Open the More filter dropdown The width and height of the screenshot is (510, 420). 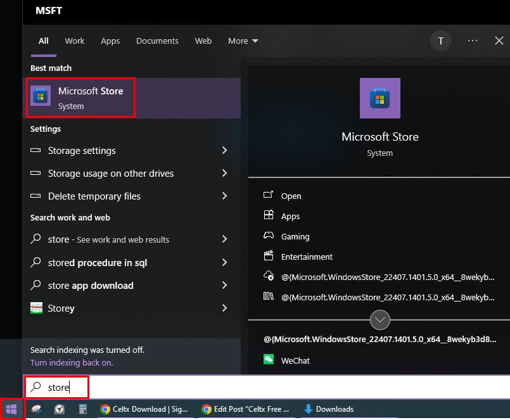point(243,41)
